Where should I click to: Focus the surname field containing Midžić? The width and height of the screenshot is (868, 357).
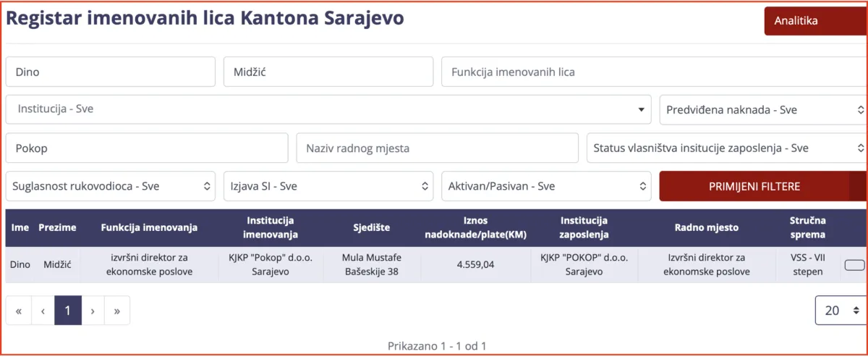pyautogui.click(x=328, y=72)
